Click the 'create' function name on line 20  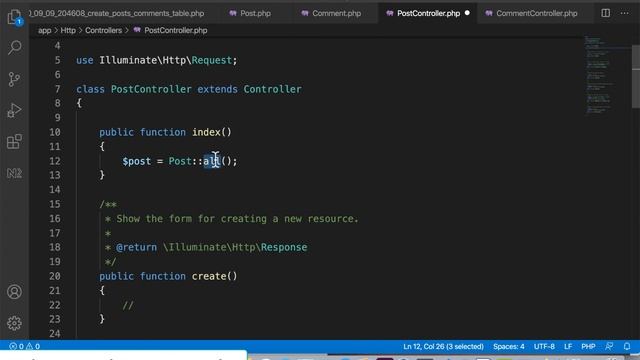click(x=209, y=276)
